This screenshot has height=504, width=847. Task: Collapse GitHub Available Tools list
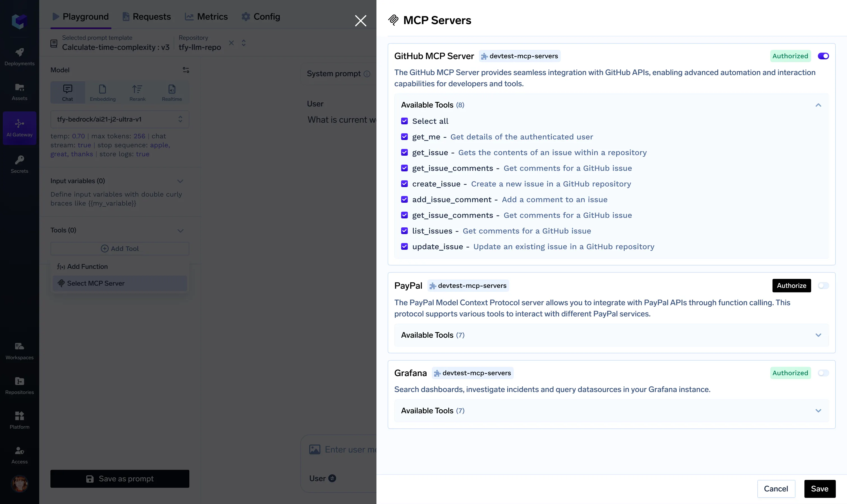tap(818, 105)
